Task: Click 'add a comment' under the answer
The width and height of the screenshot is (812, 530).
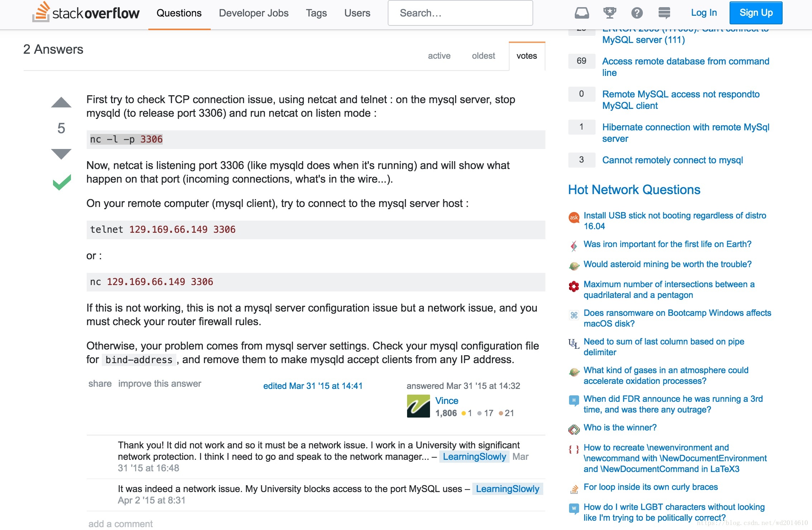Action: [x=120, y=524]
